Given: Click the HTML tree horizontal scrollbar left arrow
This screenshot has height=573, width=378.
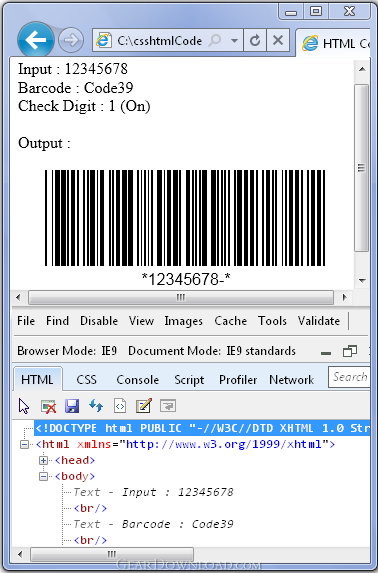Looking at the screenshot, I should point(20,554).
